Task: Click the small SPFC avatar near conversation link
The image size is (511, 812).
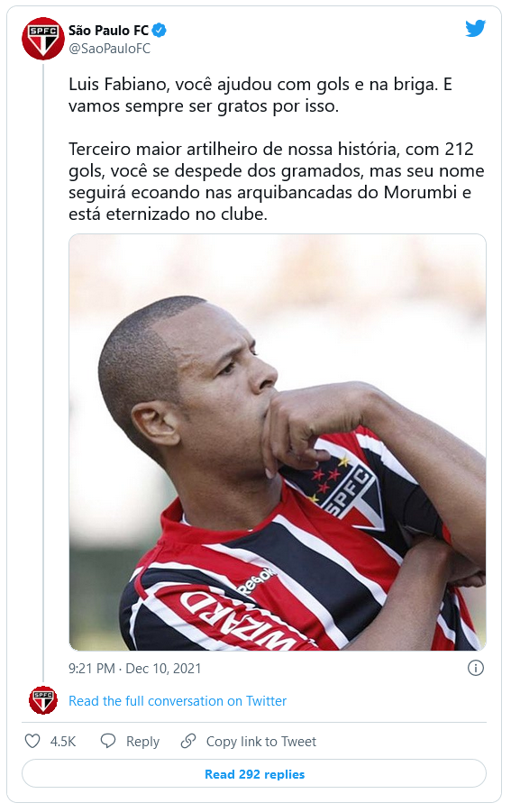Action: [x=43, y=700]
